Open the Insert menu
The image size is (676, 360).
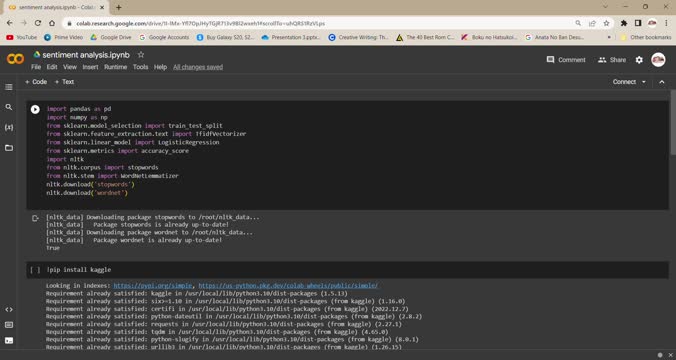point(91,67)
